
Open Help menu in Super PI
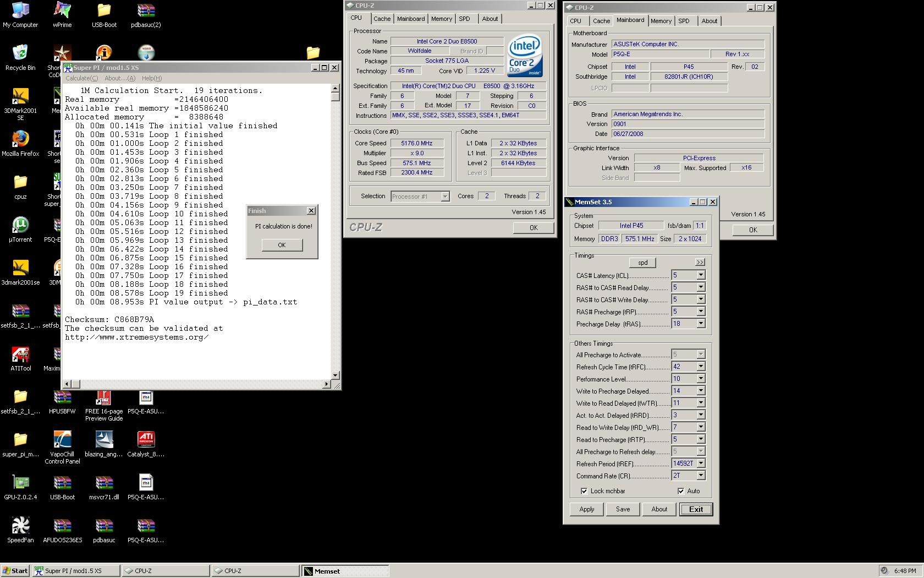(x=152, y=78)
